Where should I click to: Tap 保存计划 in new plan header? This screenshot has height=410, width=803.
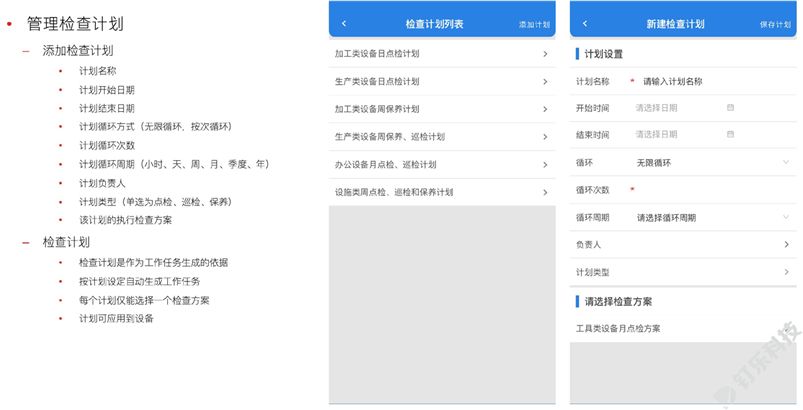pyautogui.click(x=775, y=25)
